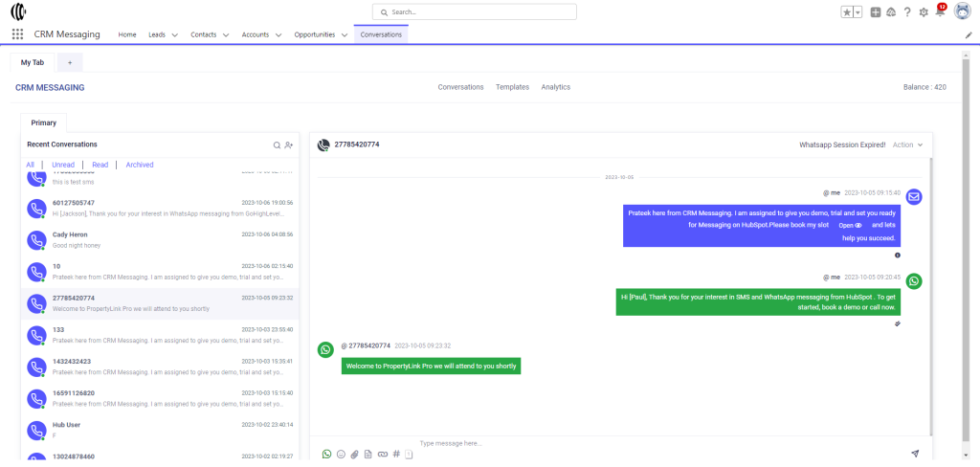Click the company logo at top left
Viewport: 980px width, 467px height.
(19, 11)
